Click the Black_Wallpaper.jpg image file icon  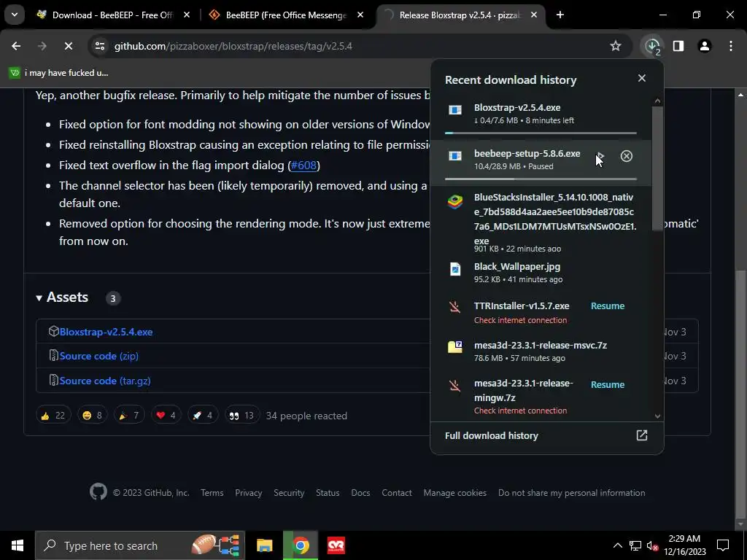(x=455, y=269)
